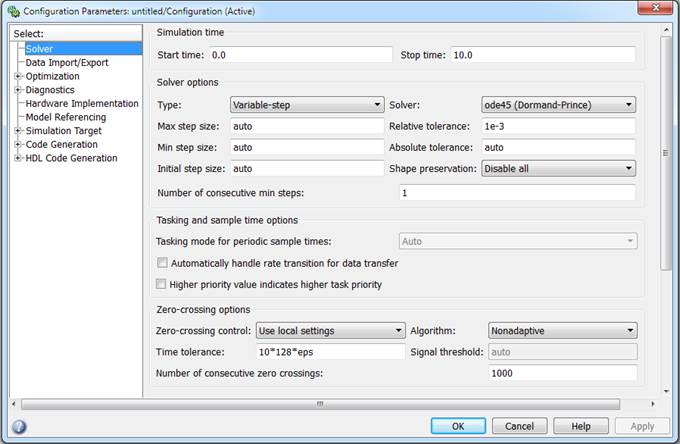The image size is (680, 444).
Task: Click the Start time field
Action: (x=301, y=55)
